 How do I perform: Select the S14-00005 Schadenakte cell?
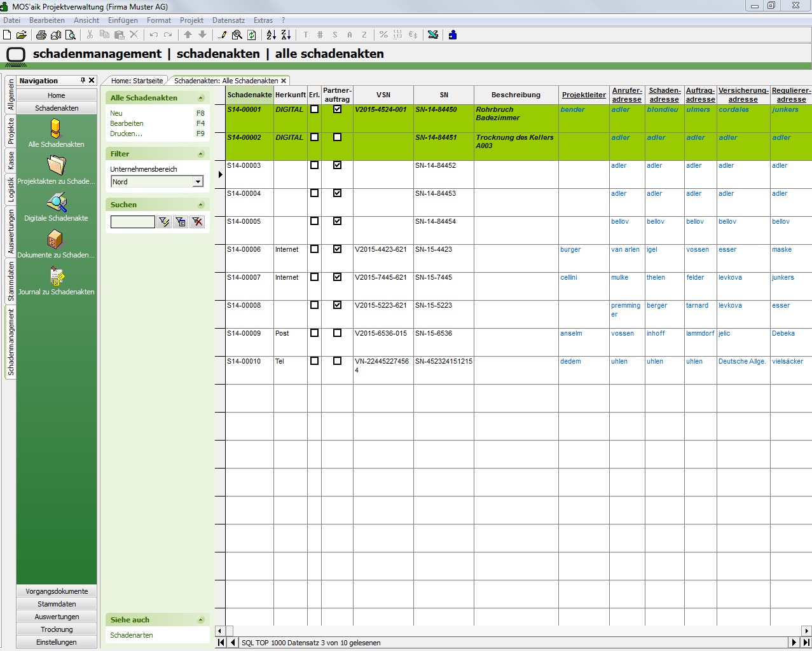click(249, 230)
